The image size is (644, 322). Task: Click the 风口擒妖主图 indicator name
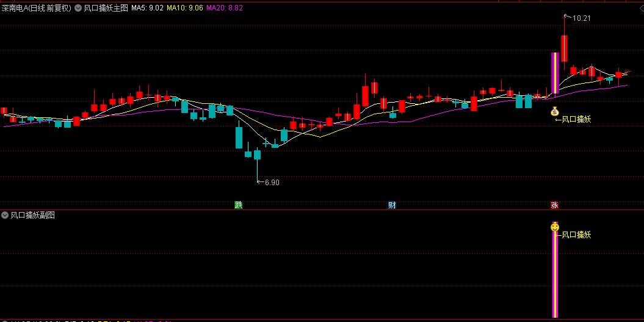tap(106, 8)
